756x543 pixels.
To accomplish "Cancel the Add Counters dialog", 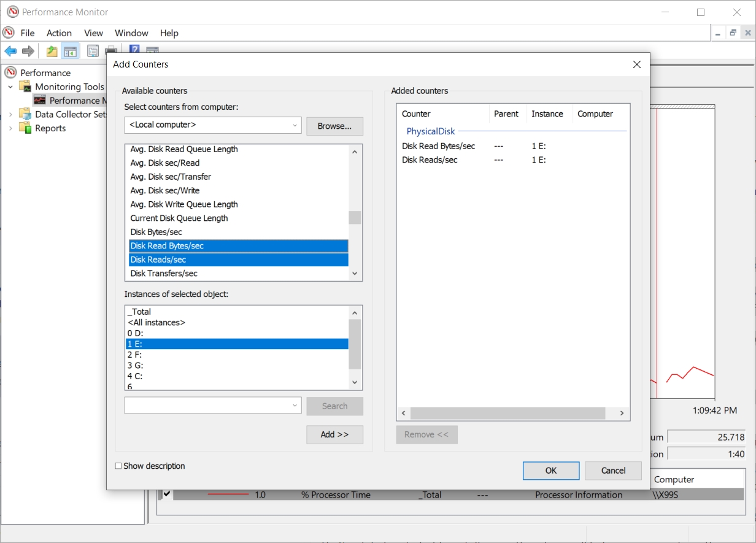I will pyautogui.click(x=613, y=471).
